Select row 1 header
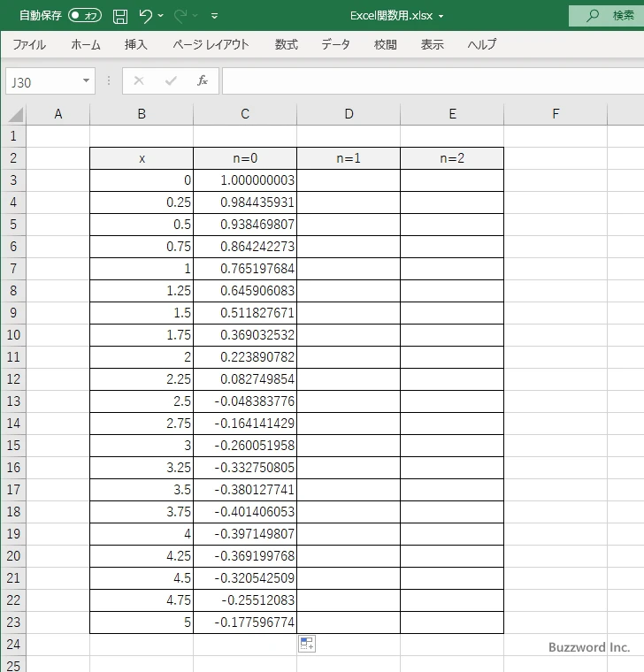Image resolution: width=644 pixels, height=672 pixels. pos(13,136)
